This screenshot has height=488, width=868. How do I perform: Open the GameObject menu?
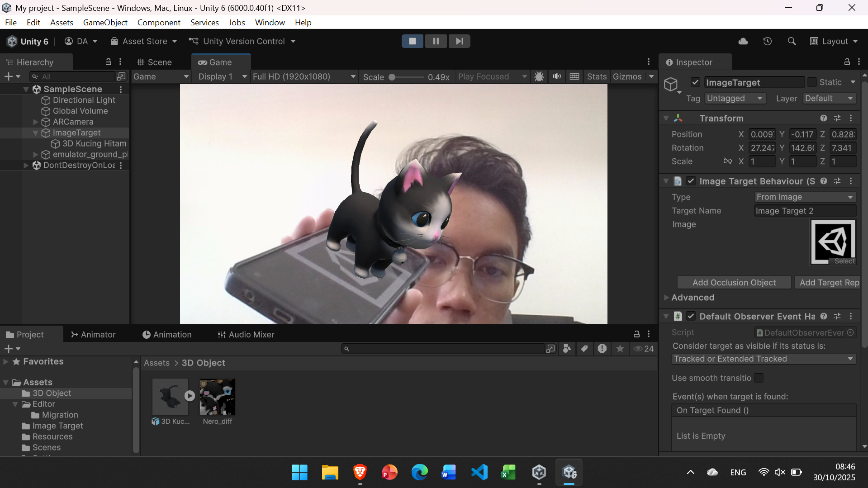[105, 22]
